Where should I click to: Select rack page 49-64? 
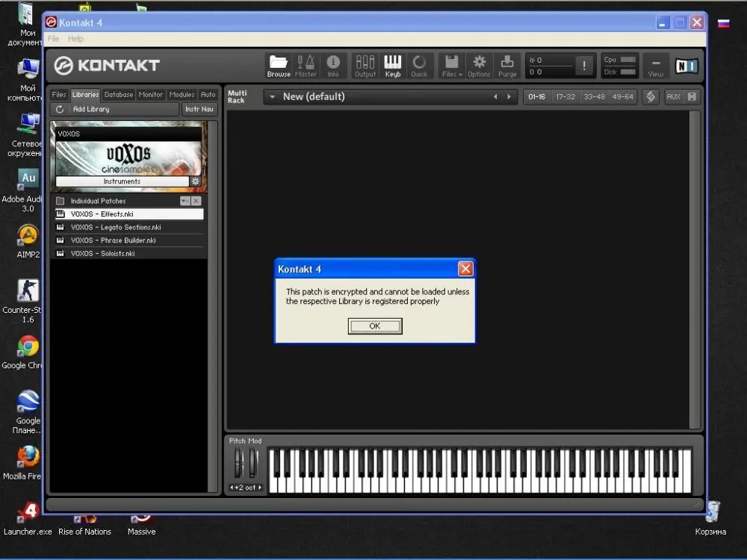[623, 96]
